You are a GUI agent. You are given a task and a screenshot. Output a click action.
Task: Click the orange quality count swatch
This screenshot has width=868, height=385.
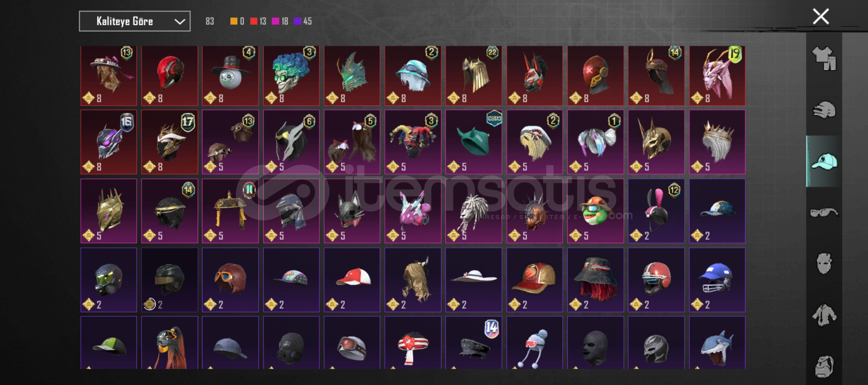[237, 21]
